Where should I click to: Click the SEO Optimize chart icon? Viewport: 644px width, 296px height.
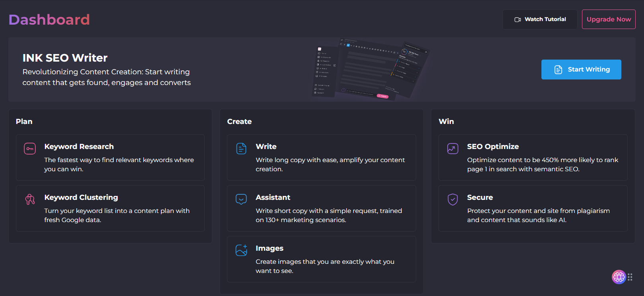(x=453, y=149)
